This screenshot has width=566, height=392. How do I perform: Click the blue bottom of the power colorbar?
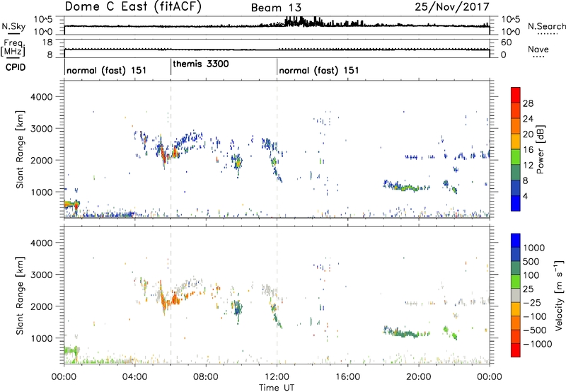tap(516, 203)
